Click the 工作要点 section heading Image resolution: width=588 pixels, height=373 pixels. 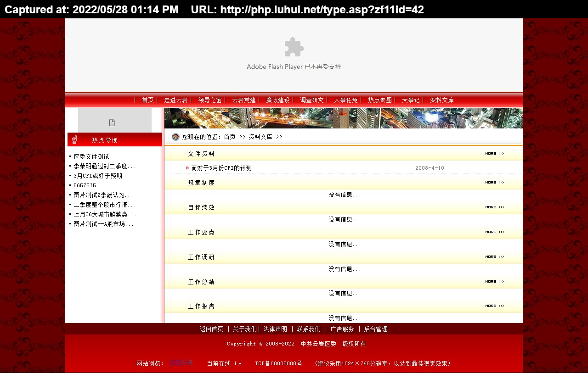click(x=201, y=232)
